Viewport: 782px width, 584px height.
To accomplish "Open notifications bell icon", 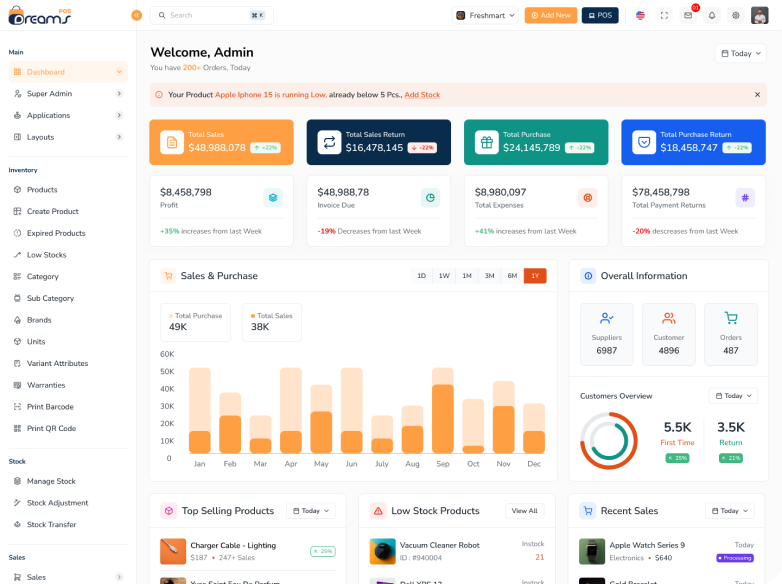I will pos(712,15).
